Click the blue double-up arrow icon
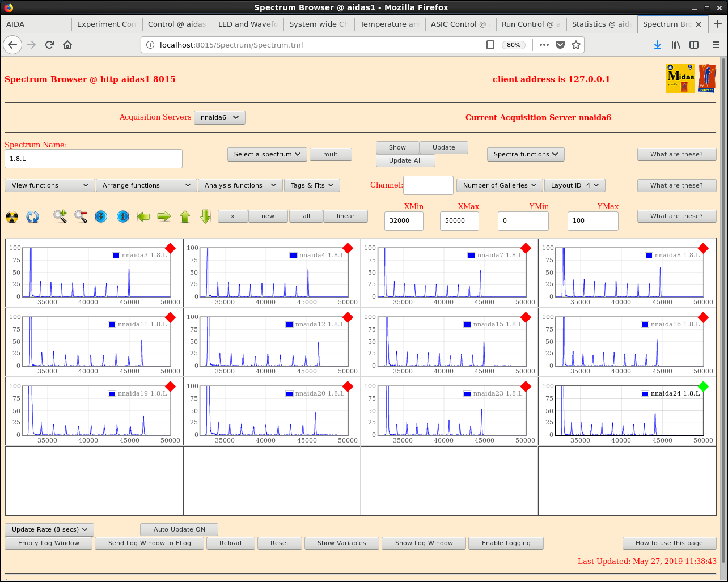The width and height of the screenshot is (728, 582). coord(123,216)
